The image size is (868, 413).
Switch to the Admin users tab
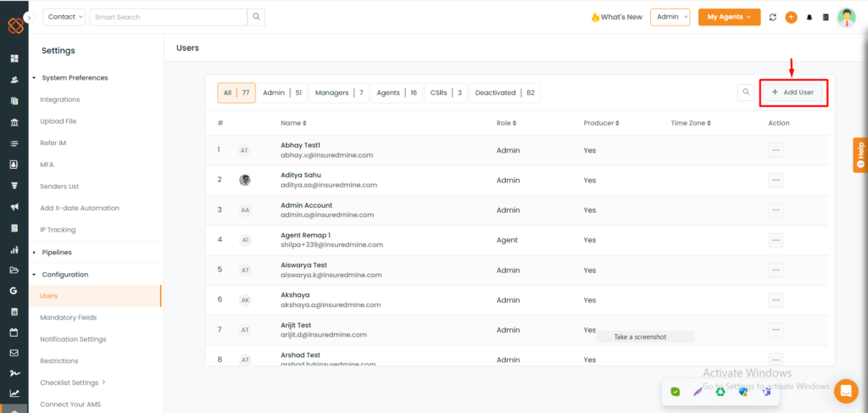tap(282, 93)
